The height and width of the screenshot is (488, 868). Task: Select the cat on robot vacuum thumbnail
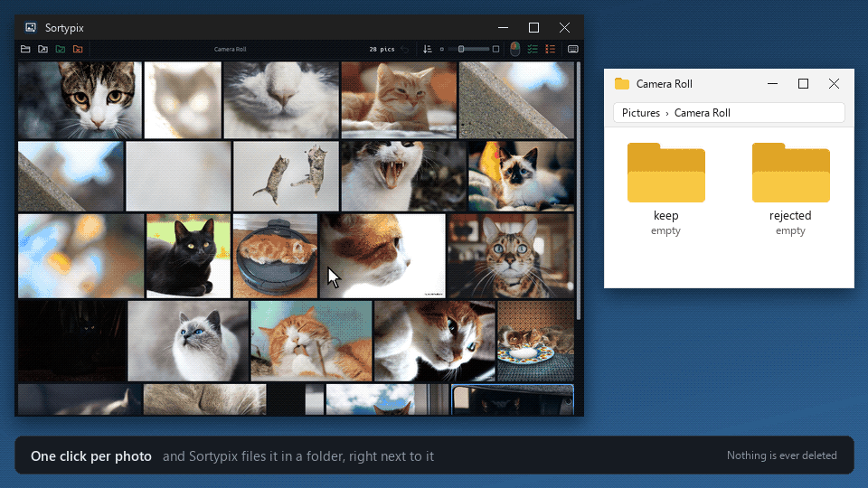[275, 256]
